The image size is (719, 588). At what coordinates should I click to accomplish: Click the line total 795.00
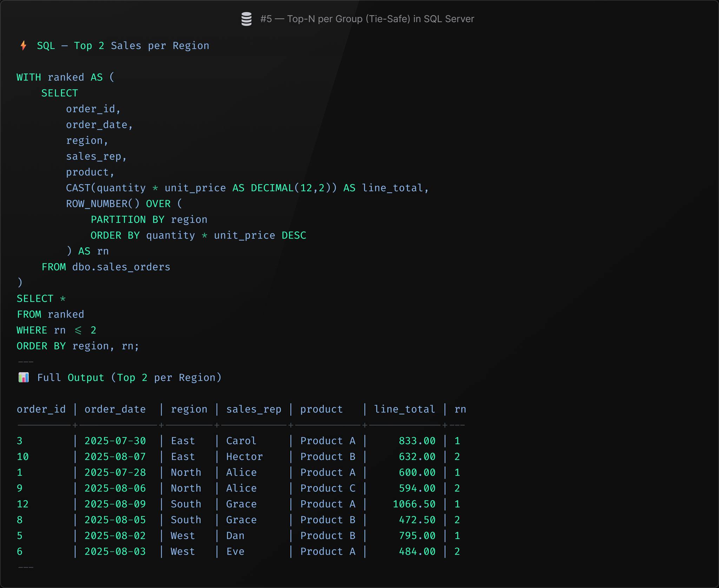[417, 536]
